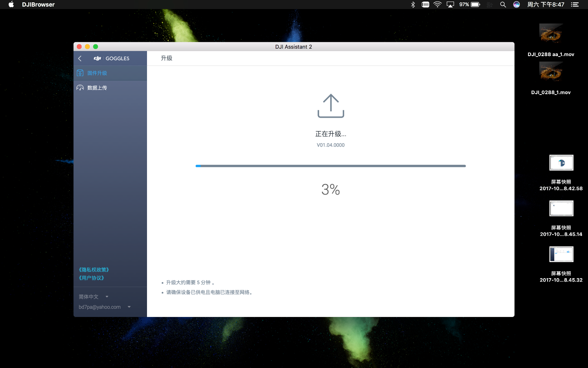
Task: Click the 正在升级... status text
Action: pyautogui.click(x=331, y=134)
